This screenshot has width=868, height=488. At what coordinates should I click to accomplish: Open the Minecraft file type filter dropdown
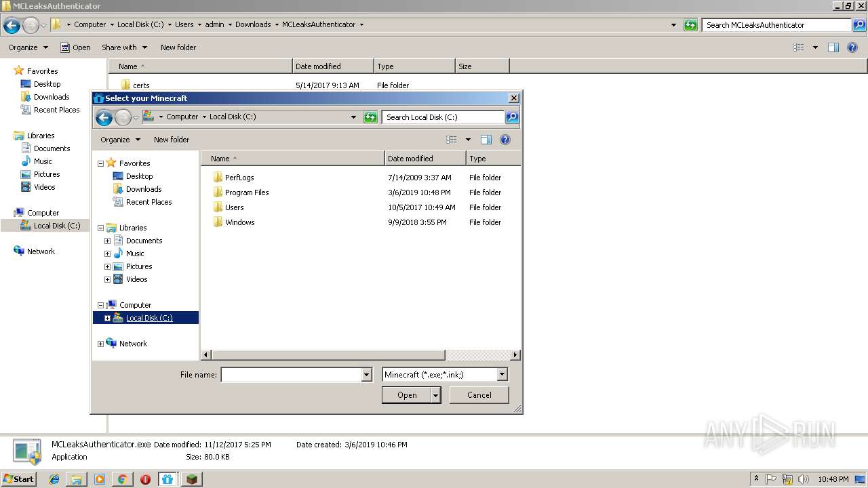502,375
